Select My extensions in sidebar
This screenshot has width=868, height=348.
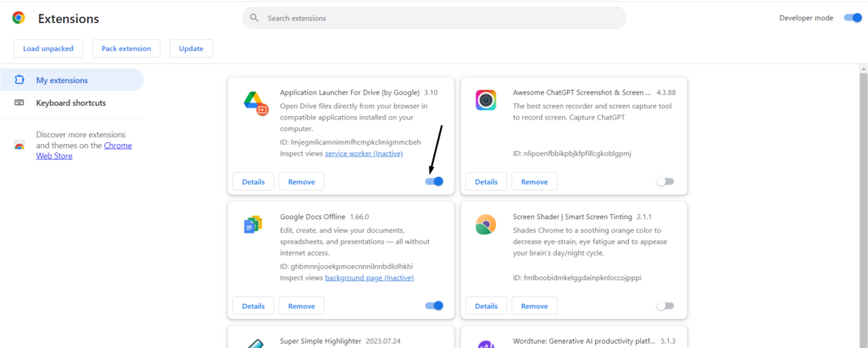pos(62,80)
